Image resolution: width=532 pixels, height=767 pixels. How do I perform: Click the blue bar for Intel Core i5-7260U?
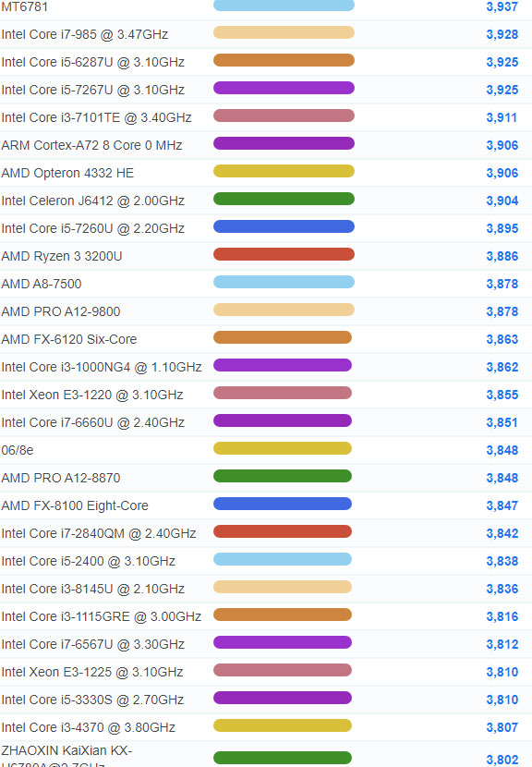point(284,227)
